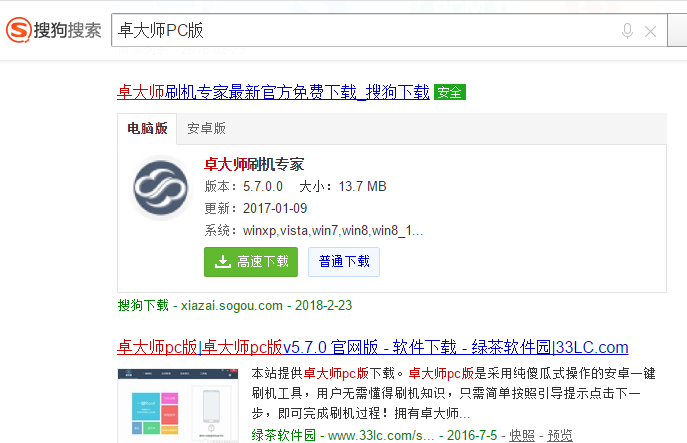Switch to the 安卓版 tab
Screen dimensions: 687x443
click(x=206, y=128)
